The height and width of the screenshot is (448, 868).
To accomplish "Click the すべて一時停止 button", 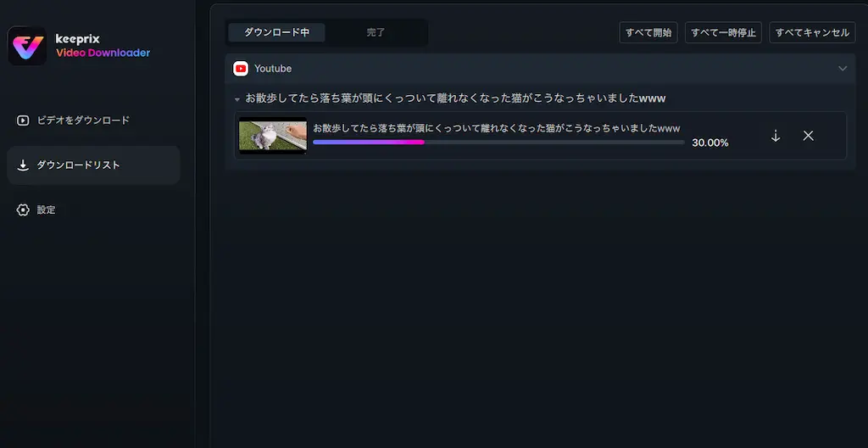I will point(723,33).
